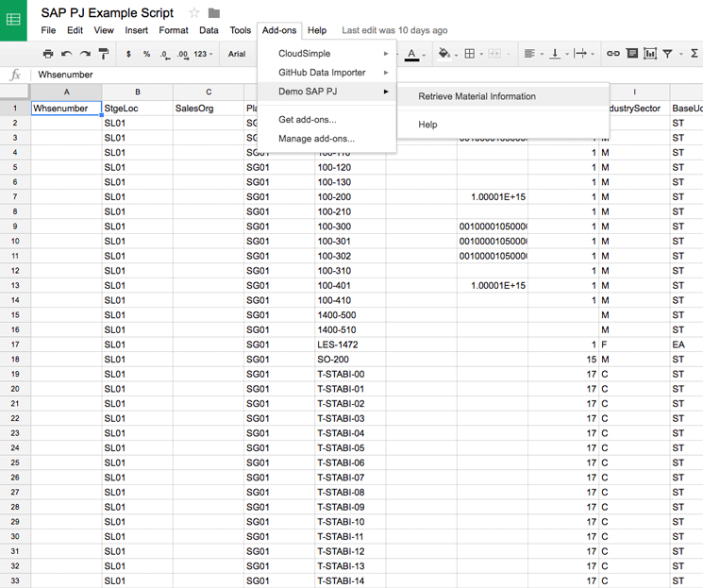Click the undo arrow icon

click(67, 54)
